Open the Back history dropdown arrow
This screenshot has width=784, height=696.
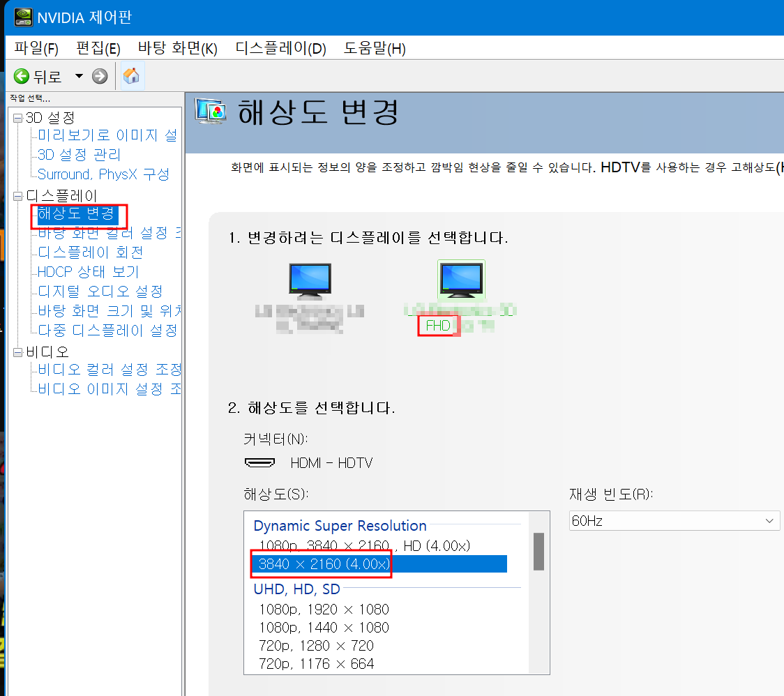79,76
